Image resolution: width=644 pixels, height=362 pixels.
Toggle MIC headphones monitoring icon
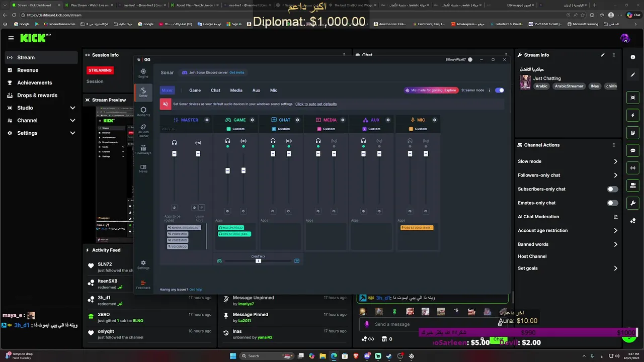click(x=410, y=141)
